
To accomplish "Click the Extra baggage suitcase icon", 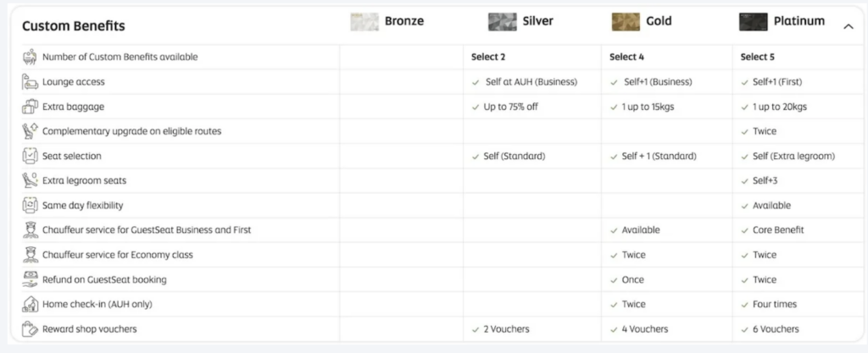I will [x=30, y=108].
